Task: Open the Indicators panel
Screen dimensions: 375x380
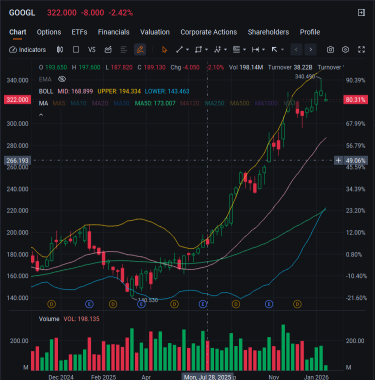Action: 27,50
